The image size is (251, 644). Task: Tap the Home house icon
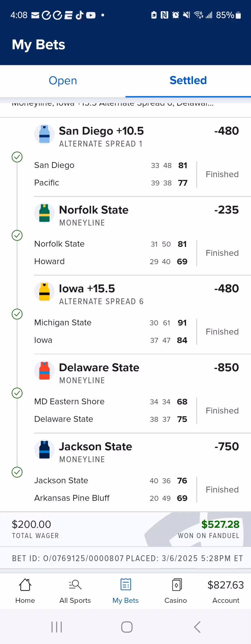pos(25,584)
